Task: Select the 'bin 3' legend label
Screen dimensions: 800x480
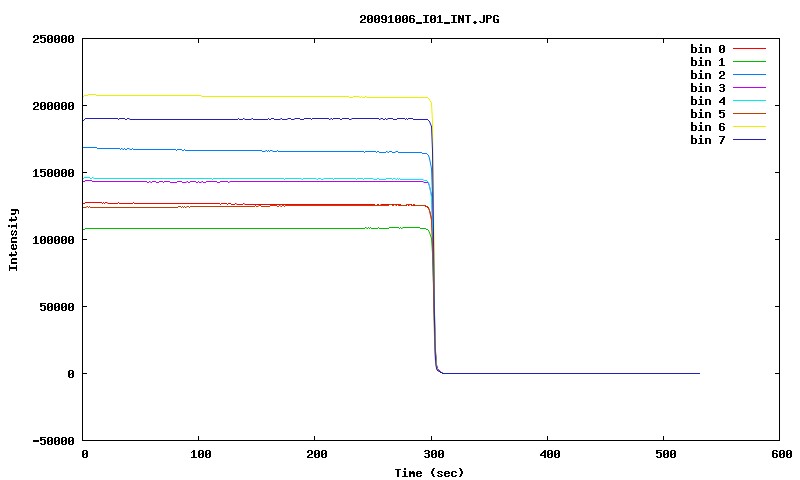Action: [708, 88]
